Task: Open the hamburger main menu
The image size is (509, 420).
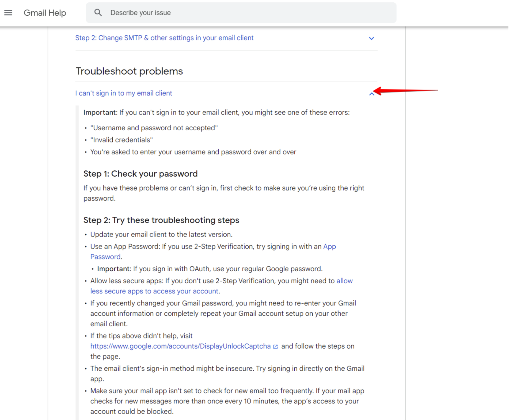Action: 8,13
